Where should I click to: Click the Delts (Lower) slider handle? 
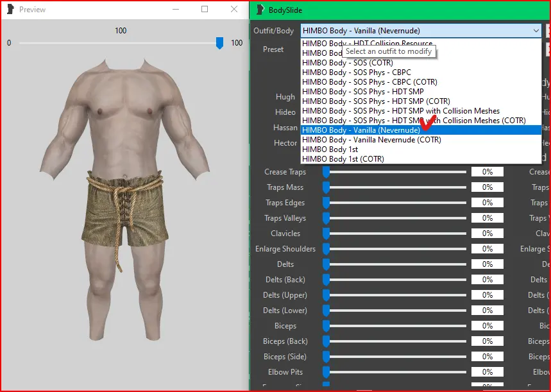(x=326, y=311)
